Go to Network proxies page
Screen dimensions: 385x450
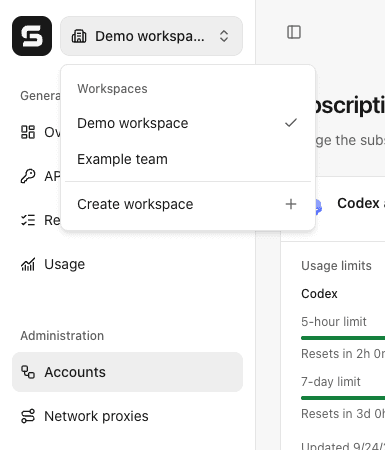point(127,416)
